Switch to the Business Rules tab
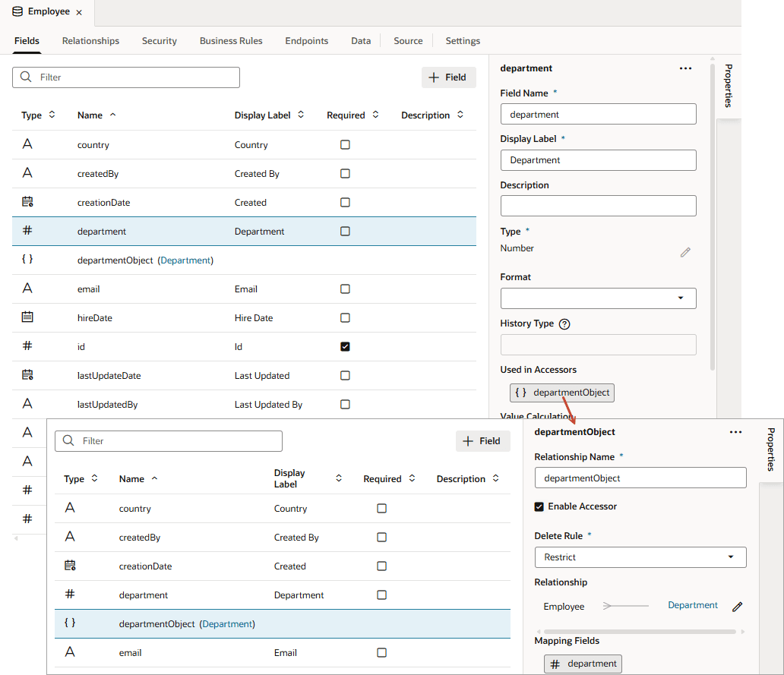784x675 pixels. tap(231, 41)
